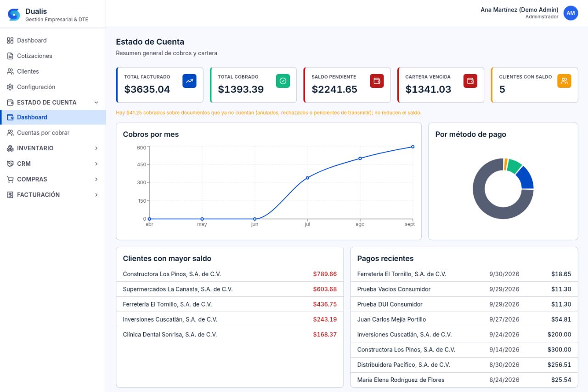Click the handshake icon beside CRM

10,164
